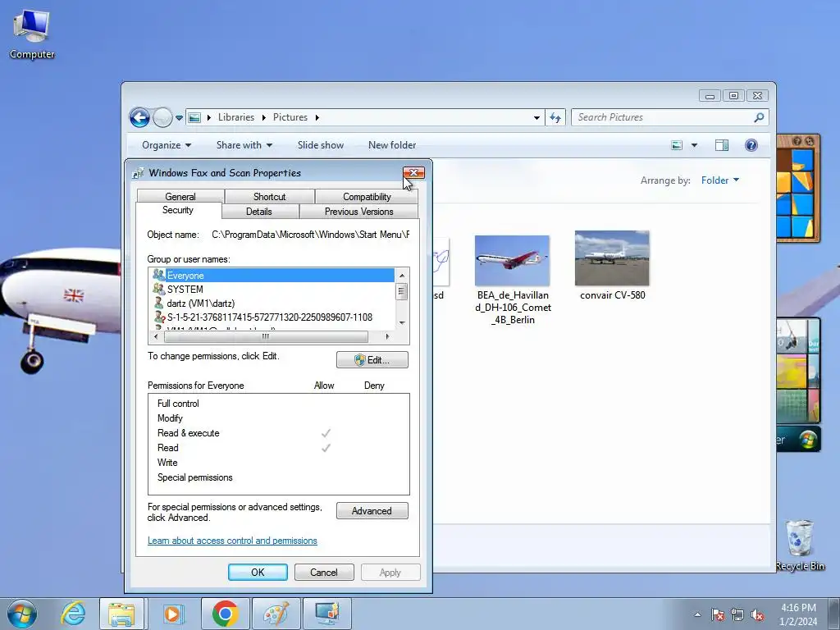This screenshot has width=840, height=630.
Task: Select Everyone in the user list
Action: [x=272, y=276]
